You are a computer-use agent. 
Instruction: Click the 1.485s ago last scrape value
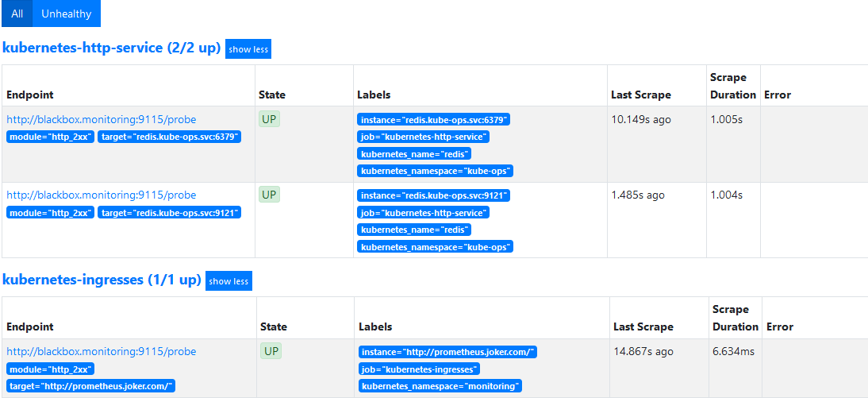click(638, 195)
